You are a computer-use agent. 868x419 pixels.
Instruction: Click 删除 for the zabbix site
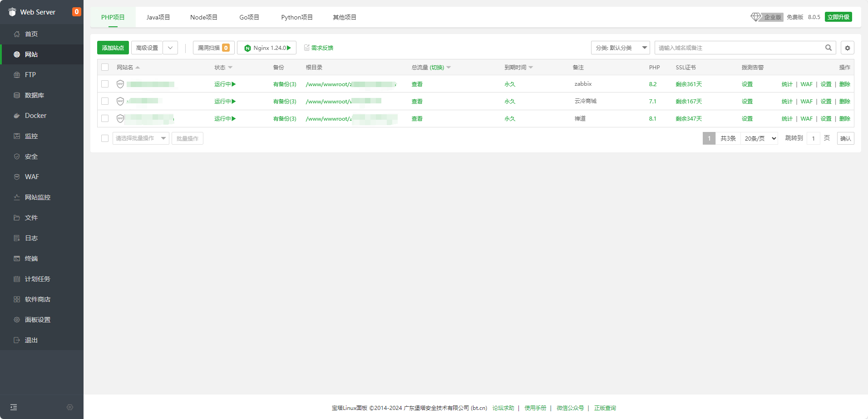pyautogui.click(x=845, y=84)
